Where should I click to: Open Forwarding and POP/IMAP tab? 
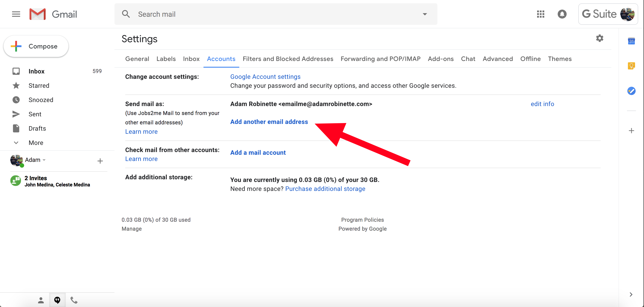[x=381, y=59]
